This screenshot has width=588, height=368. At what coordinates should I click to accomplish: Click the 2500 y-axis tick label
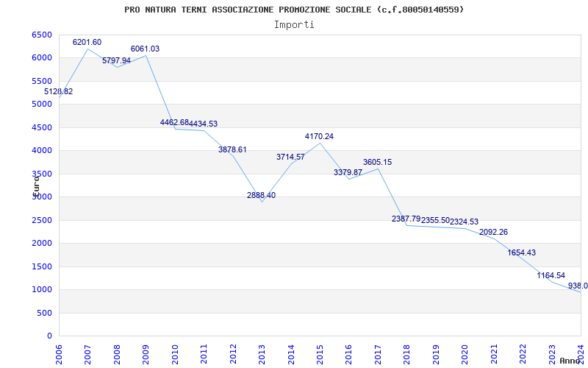click(x=42, y=220)
